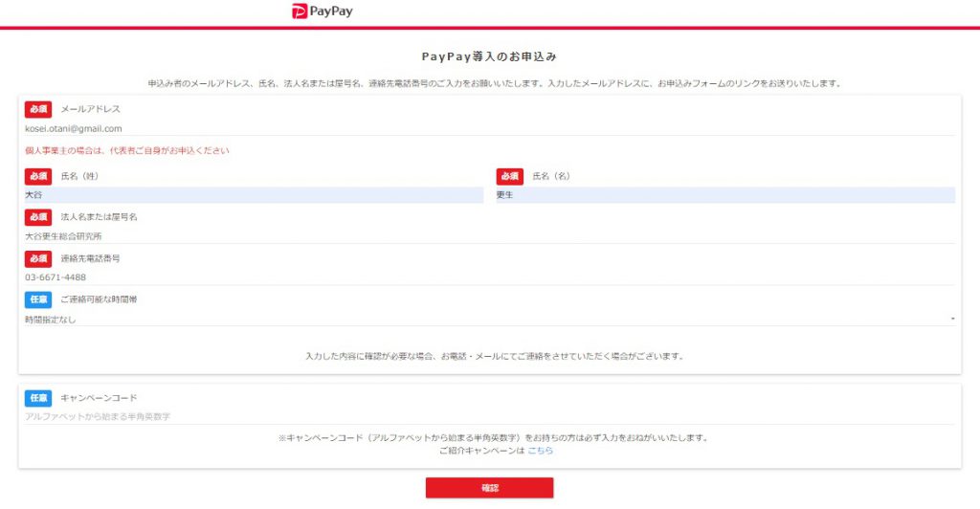Click the ご連絡可能な時間帯 field label
The width and height of the screenshot is (980, 509).
tap(99, 299)
